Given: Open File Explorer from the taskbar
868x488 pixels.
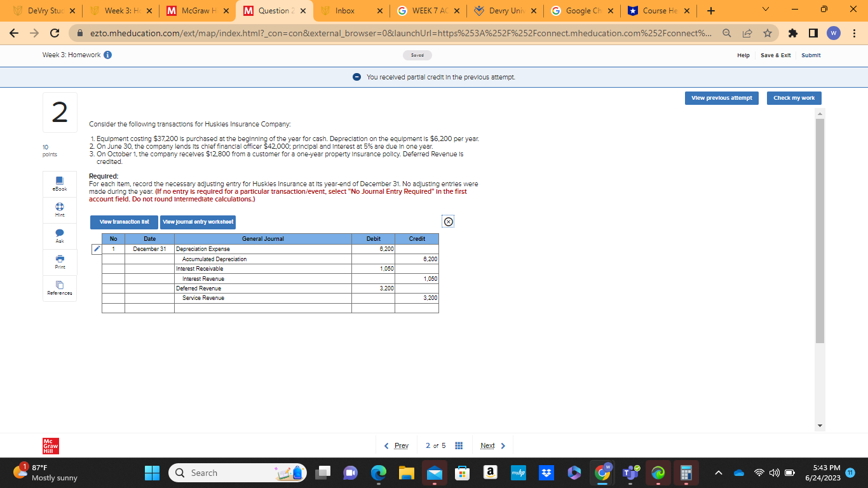Looking at the screenshot, I should [x=406, y=473].
